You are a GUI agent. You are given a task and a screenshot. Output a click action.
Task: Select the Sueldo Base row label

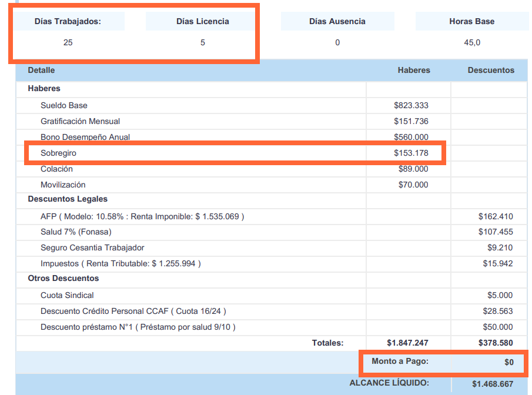coord(64,105)
